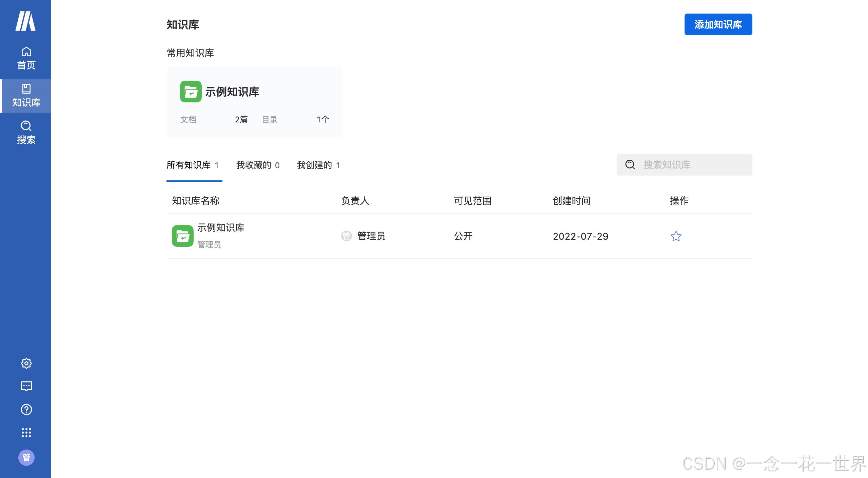Click the 知识库名称 column header
The image size is (868, 478).
(x=196, y=201)
